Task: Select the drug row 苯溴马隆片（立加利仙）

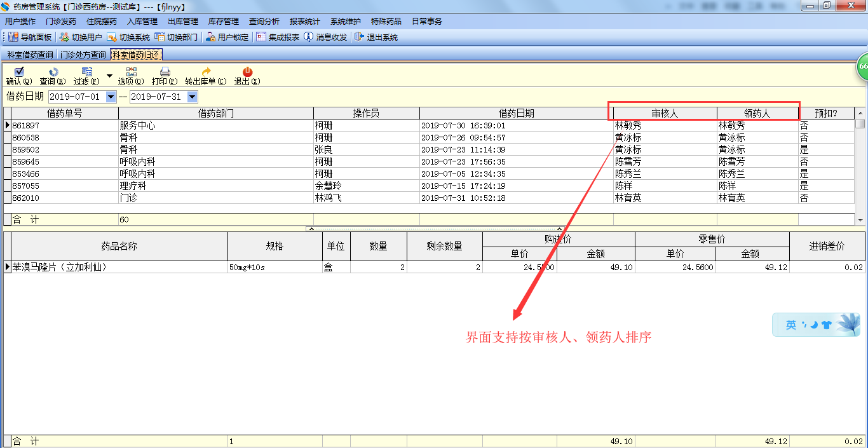Action: click(435, 267)
